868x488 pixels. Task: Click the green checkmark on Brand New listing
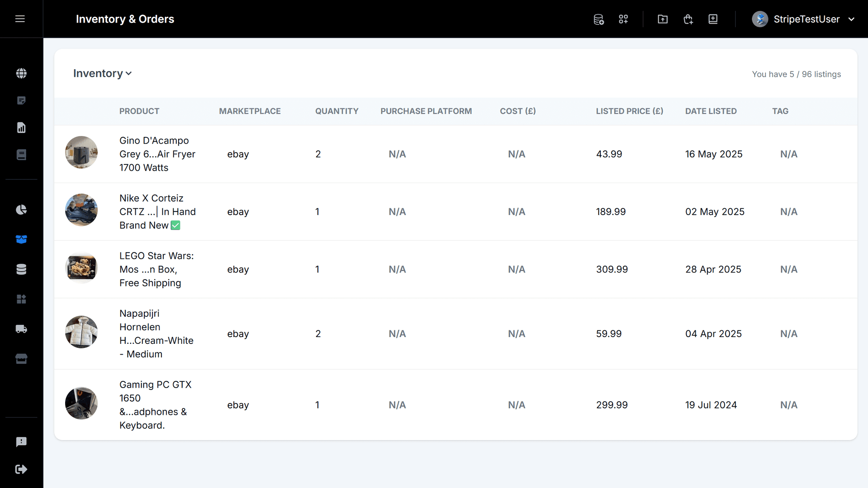tap(175, 225)
